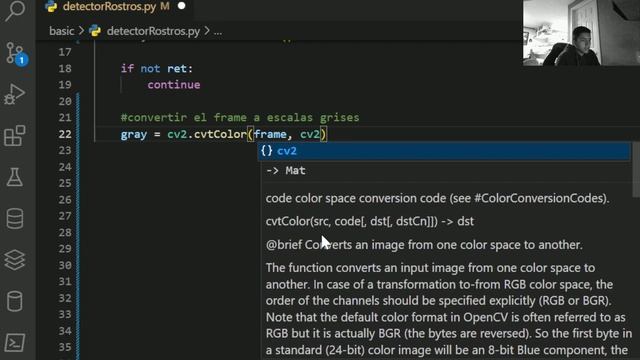Switch to detectorRostros.py editor tab
This screenshot has height=360, width=640.
point(108,7)
